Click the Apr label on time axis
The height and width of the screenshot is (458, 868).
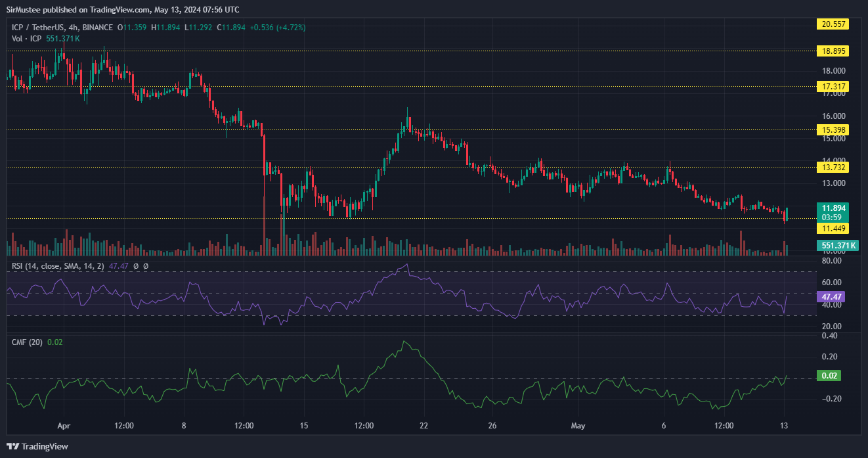point(64,426)
